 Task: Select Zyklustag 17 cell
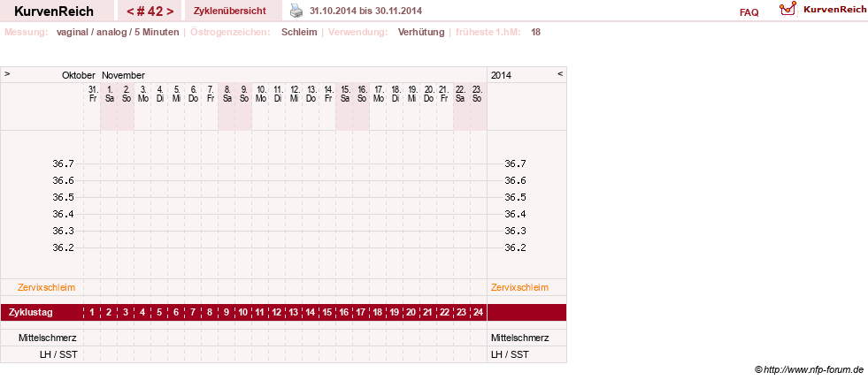361,313
